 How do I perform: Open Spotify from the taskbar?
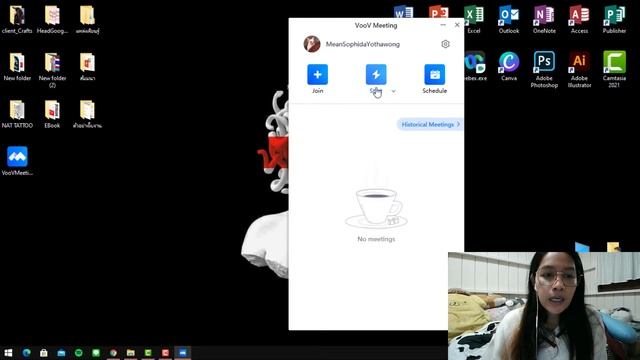(78, 353)
